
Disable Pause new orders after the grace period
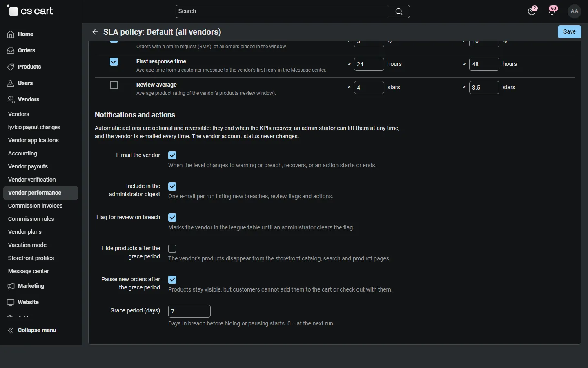[172, 280]
